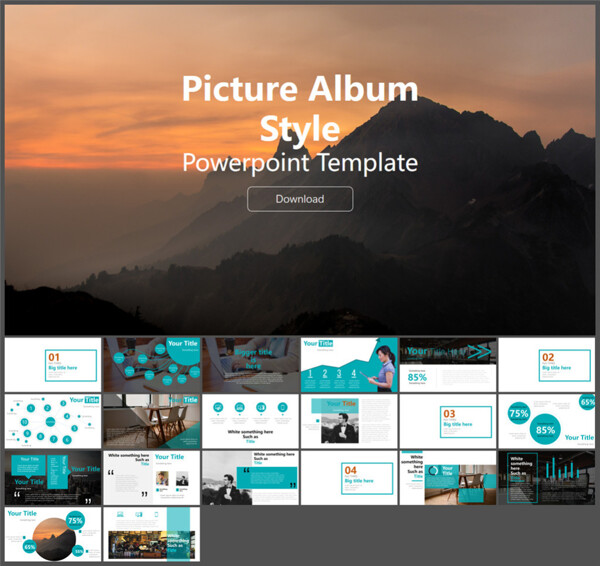Select the street shop photo slide thumbnail
This screenshot has height=566, width=600.
pos(152,534)
